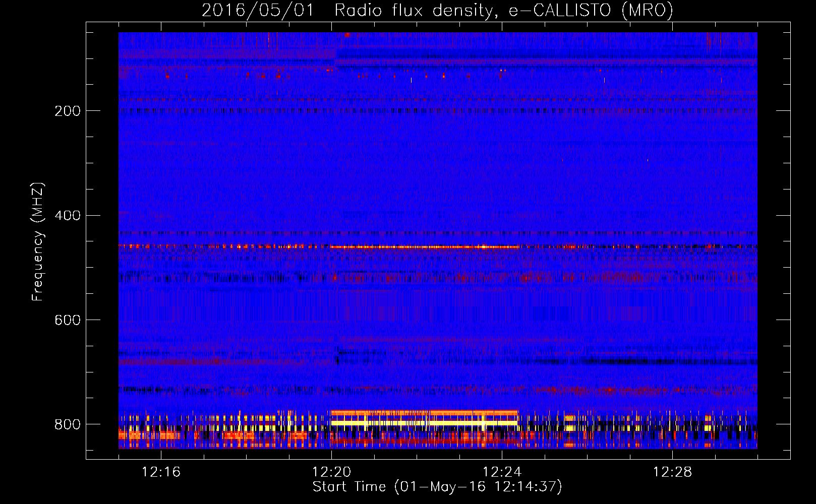Click the 'Start Time (01-May-16 12:14:37)' label
Viewport: 816px width, 504px height.
(437, 487)
